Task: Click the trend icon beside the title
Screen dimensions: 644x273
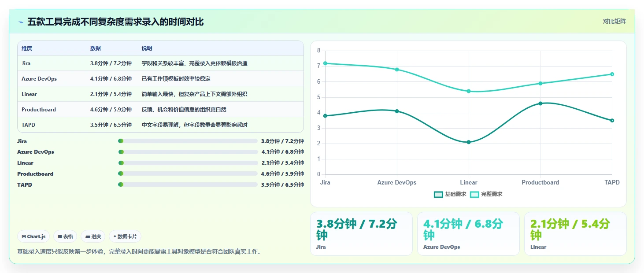Action: [21, 22]
